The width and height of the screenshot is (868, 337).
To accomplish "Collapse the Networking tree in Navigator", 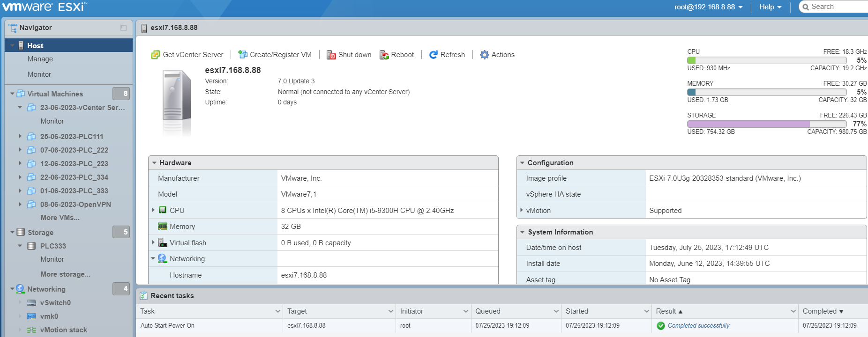I will coord(12,289).
